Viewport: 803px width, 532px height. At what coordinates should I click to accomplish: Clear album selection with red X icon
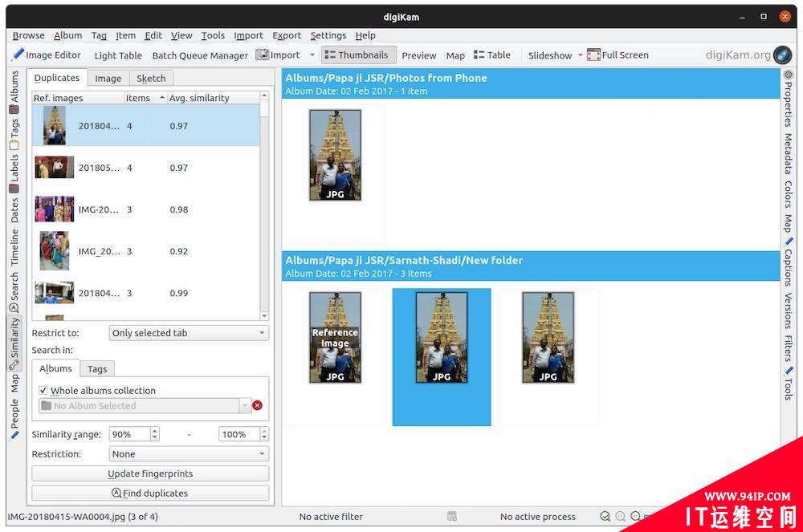pyautogui.click(x=258, y=406)
